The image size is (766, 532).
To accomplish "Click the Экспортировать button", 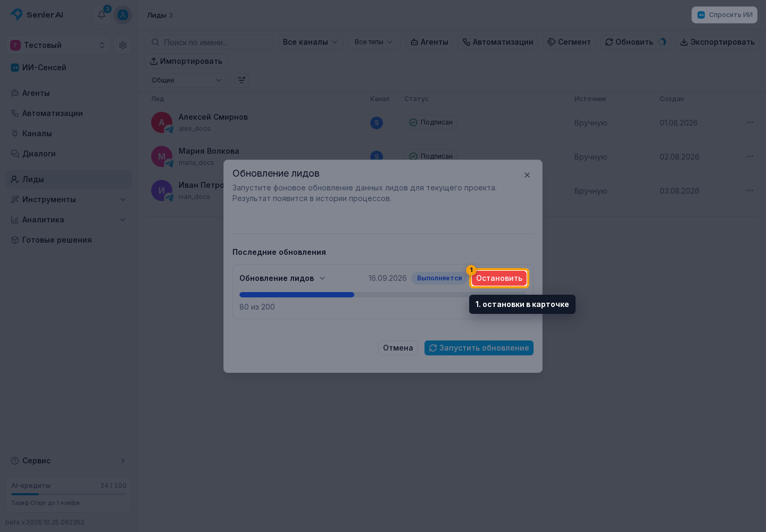I will tap(717, 42).
